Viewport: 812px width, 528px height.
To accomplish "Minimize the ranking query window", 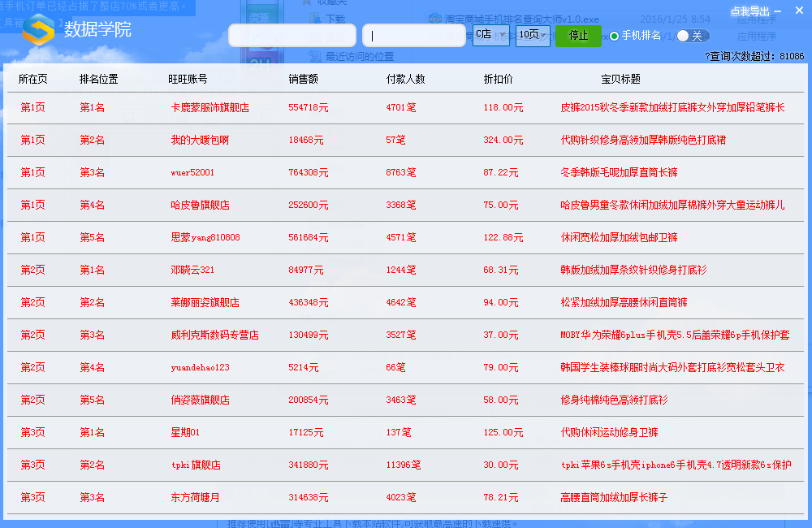I will coord(777,11).
